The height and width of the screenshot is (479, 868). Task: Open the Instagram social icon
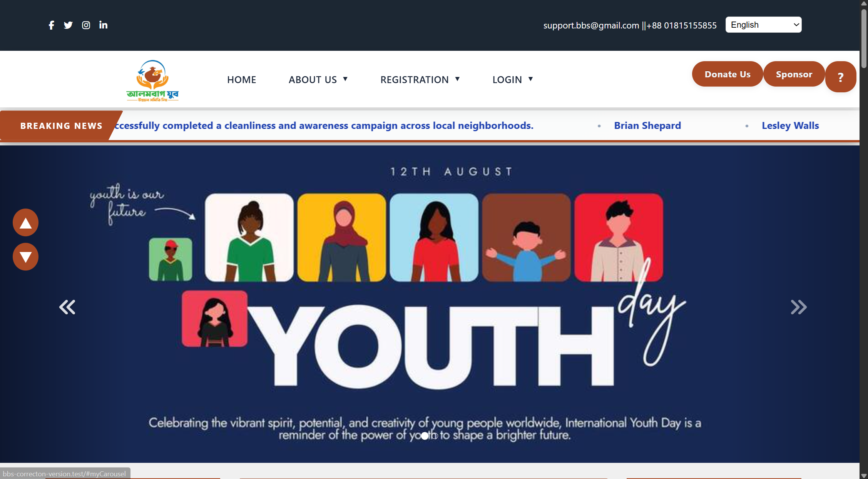[x=86, y=25]
